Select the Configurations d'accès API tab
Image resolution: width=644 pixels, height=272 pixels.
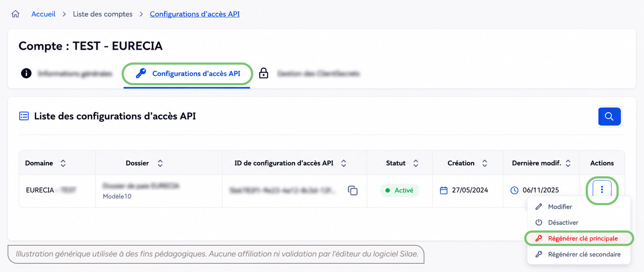click(x=187, y=74)
